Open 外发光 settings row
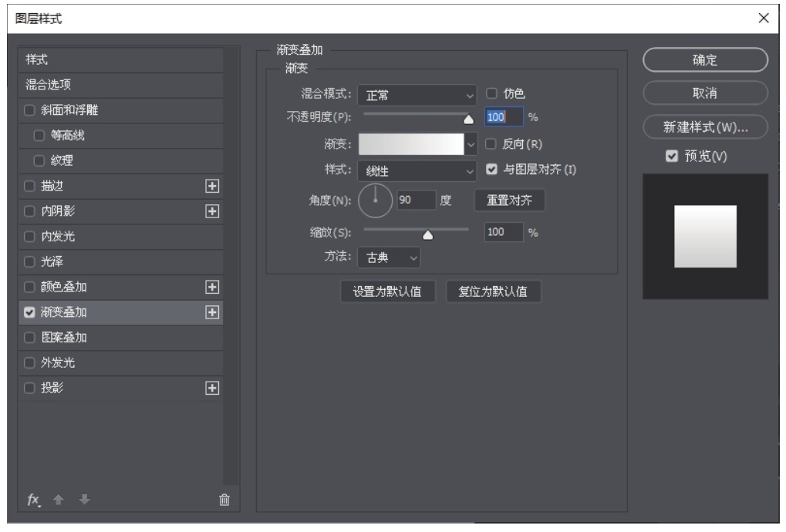The image size is (786, 532). [x=121, y=362]
